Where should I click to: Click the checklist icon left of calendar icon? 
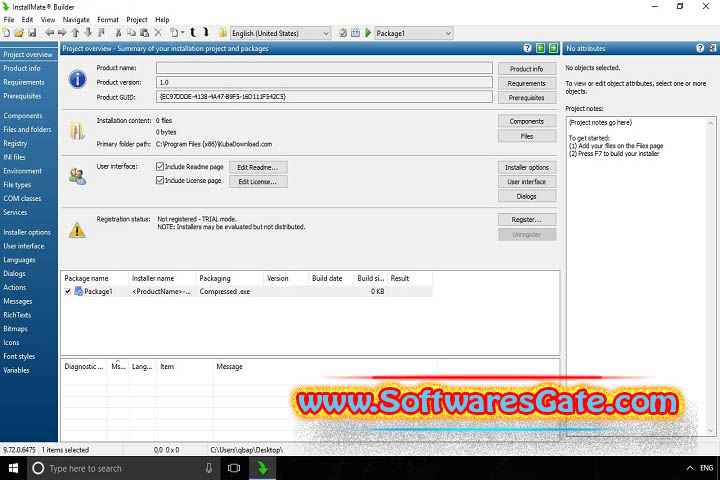343,33
